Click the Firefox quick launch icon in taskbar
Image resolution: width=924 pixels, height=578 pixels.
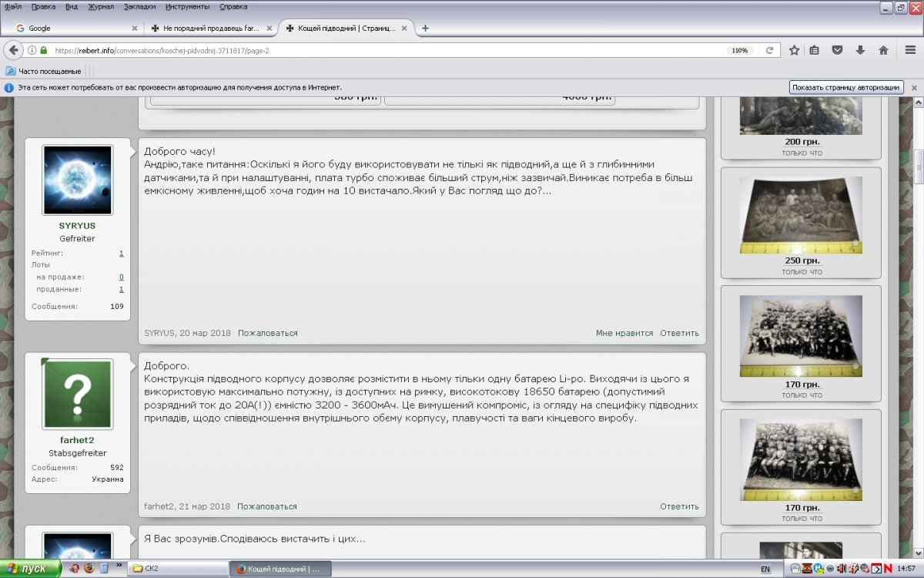click(x=89, y=569)
